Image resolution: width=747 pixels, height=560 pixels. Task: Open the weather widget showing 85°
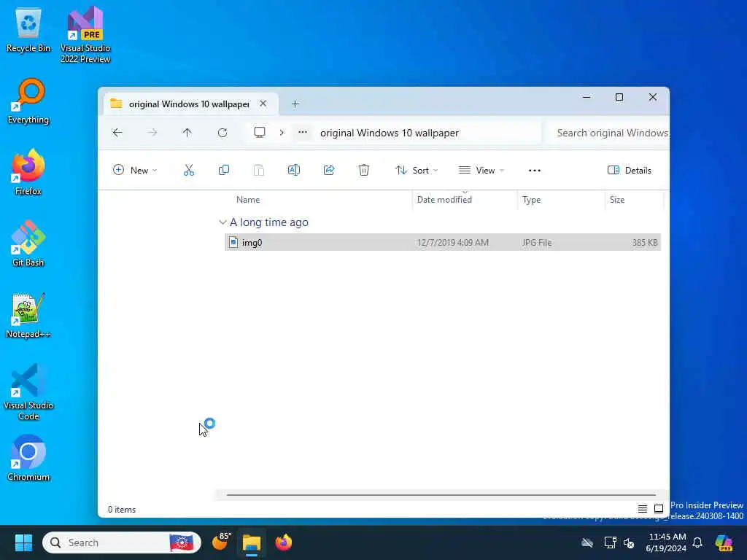click(x=221, y=542)
